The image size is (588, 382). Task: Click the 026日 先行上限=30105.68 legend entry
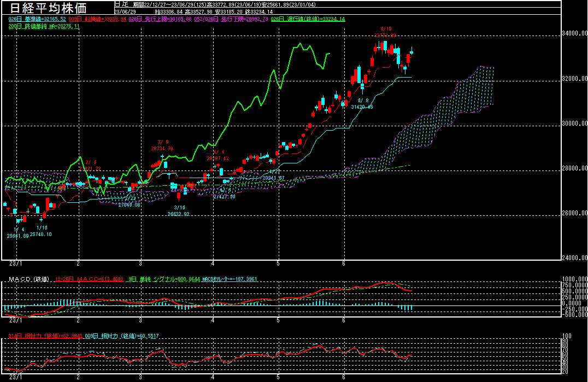160,19
